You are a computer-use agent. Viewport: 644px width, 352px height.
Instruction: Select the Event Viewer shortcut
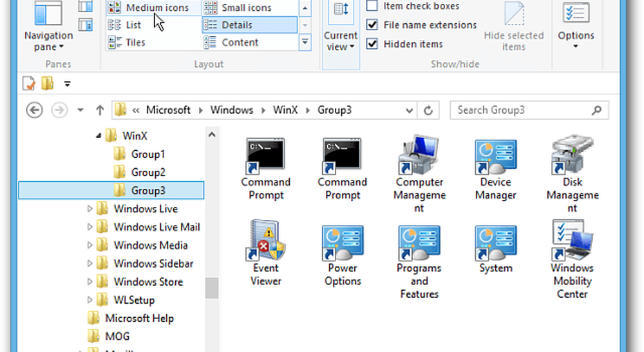(x=265, y=243)
